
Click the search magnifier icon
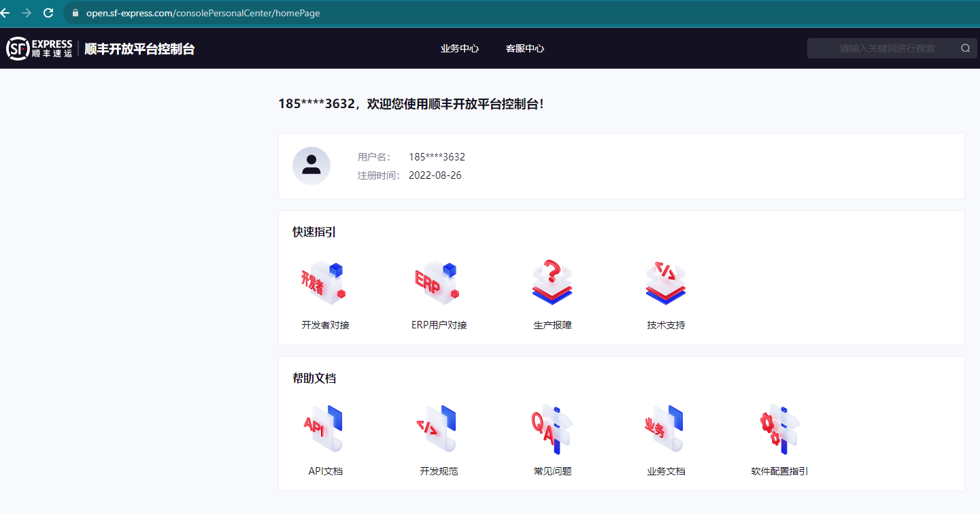tap(965, 48)
